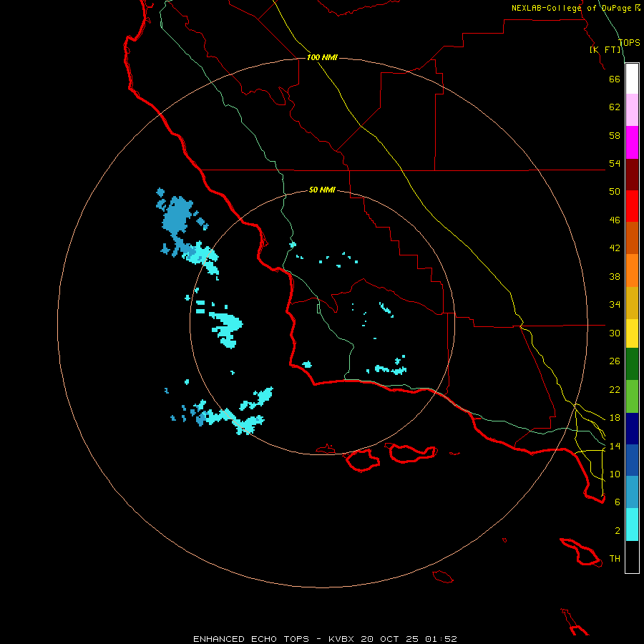The width and height of the screenshot is (644, 644).
Task: Click the "14" scale value
Action: pyautogui.click(x=615, y=446)
